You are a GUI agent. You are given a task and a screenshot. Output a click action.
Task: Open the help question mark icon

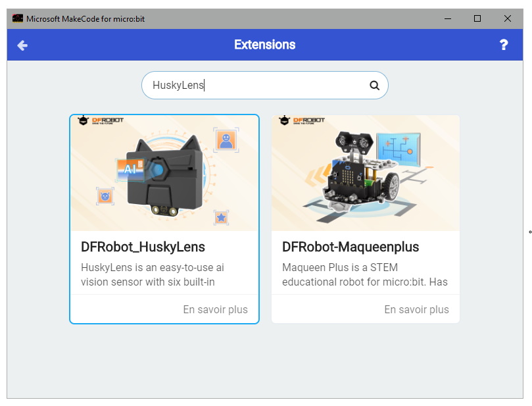click(504, 45)
